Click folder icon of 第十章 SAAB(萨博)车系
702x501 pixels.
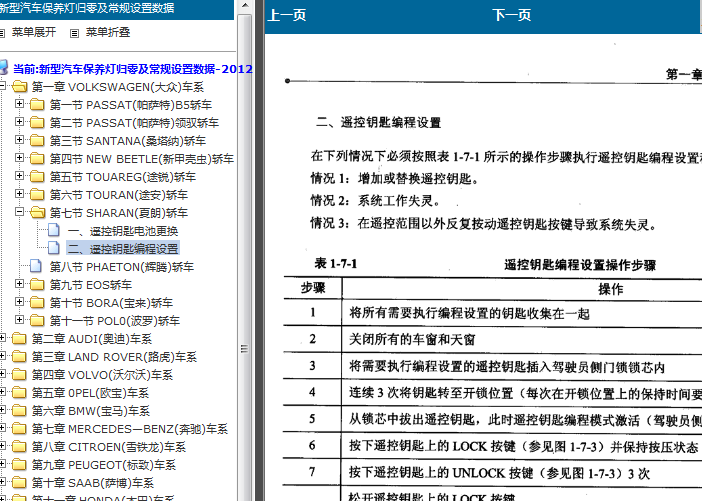19,482
